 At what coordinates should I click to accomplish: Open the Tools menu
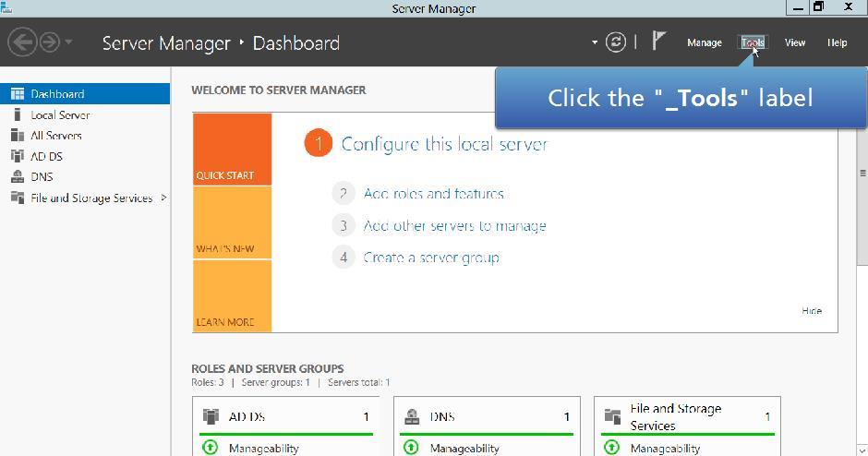(x=753, y=42)
